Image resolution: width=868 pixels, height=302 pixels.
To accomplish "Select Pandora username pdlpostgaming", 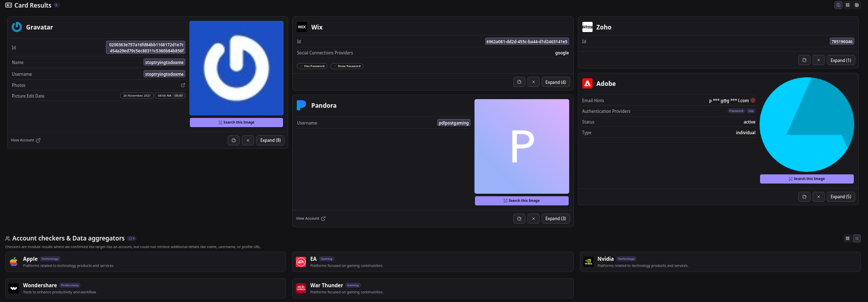I will [x=454, y=123].
